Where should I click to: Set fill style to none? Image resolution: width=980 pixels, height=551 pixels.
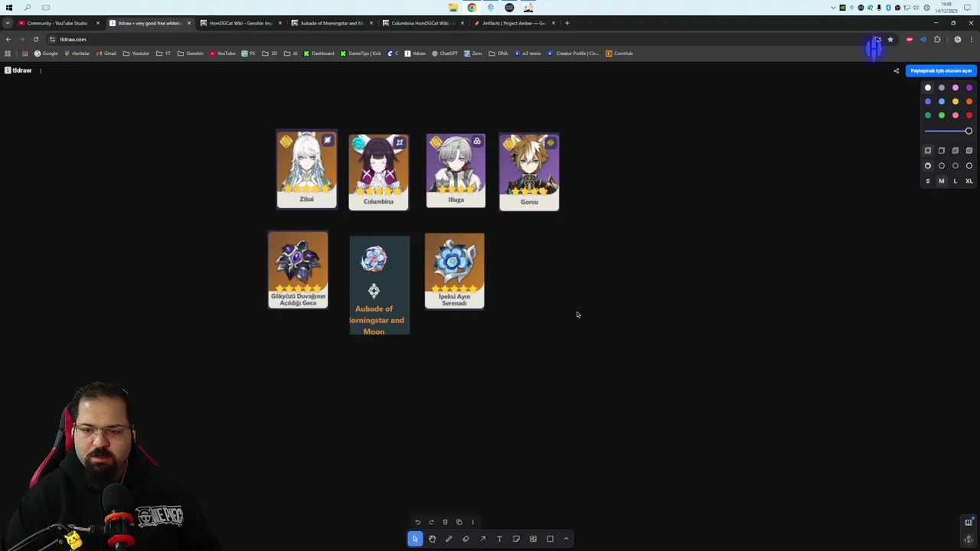928,151
